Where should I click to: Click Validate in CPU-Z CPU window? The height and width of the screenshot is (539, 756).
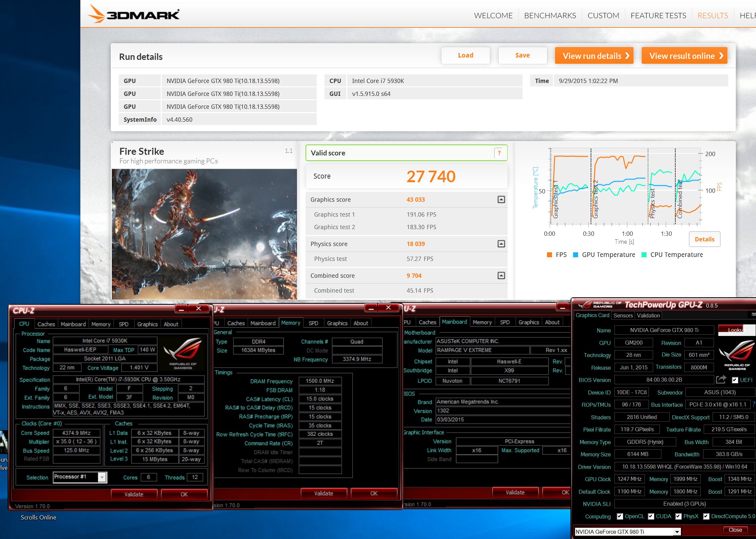point(134,494)
